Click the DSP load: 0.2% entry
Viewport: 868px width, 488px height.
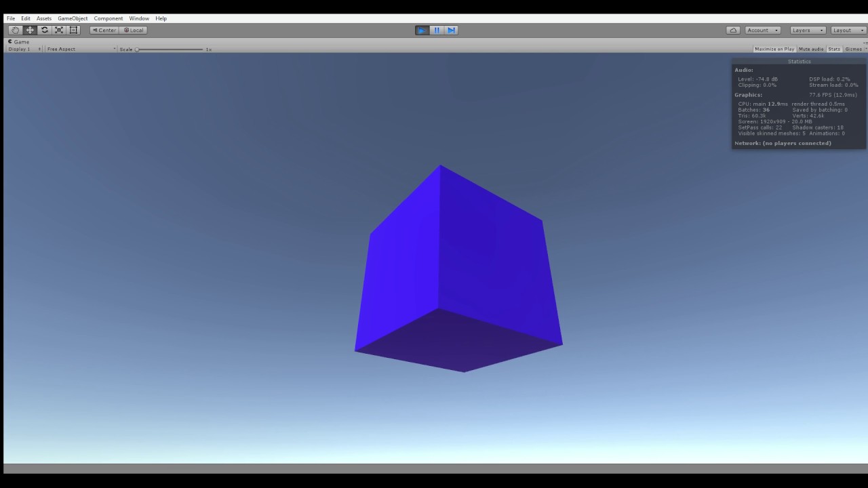[829, 79]
